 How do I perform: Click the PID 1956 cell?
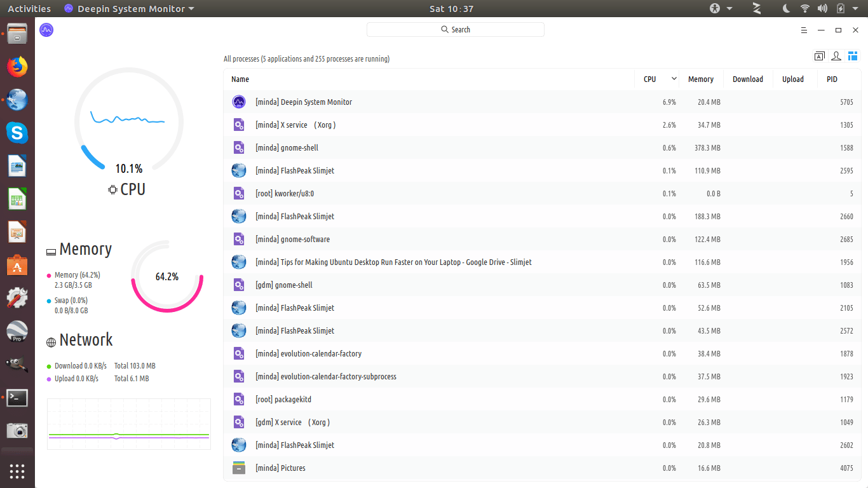[846, 262]
